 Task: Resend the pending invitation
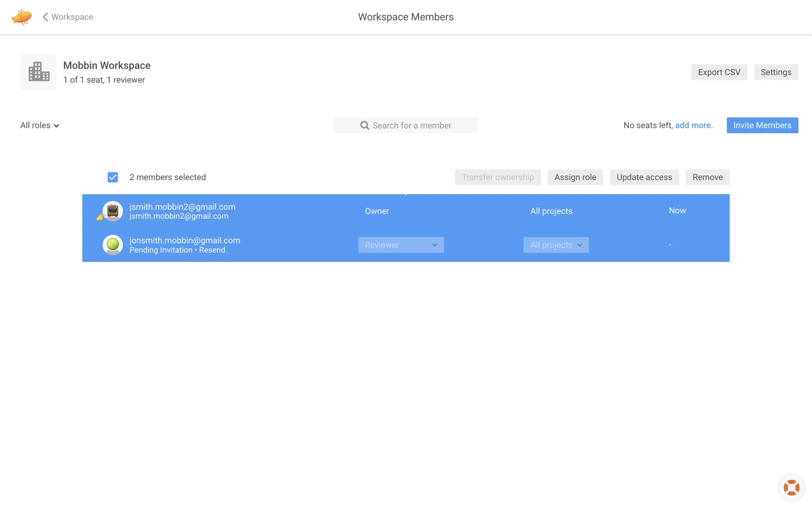(212, 250)
